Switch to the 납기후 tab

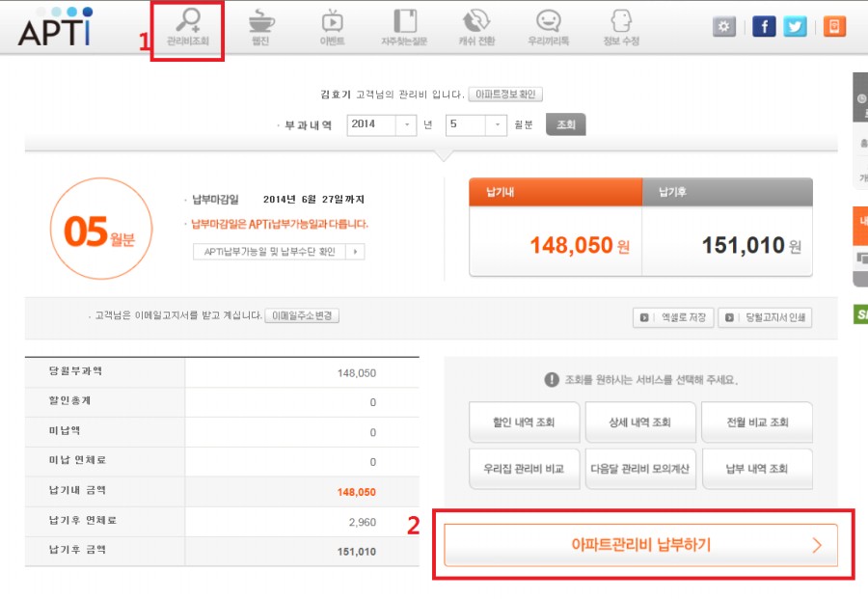[x=726, y=193]
